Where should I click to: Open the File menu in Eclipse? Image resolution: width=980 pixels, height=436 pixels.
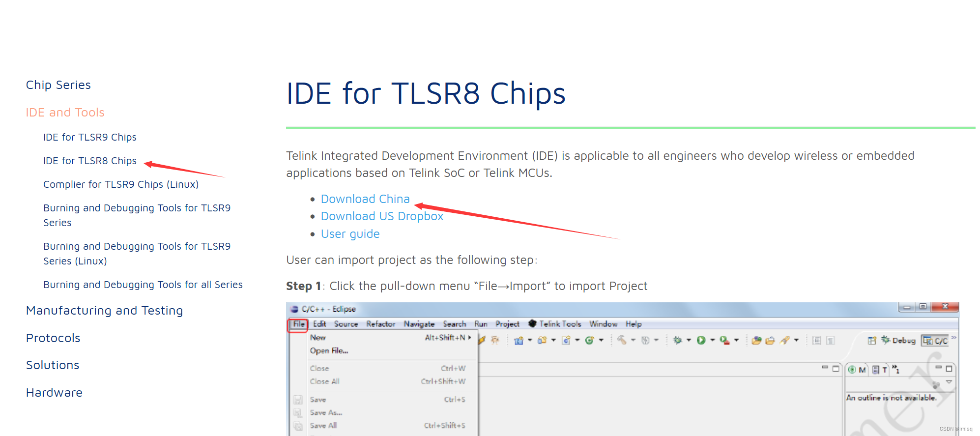pos(299,324)
